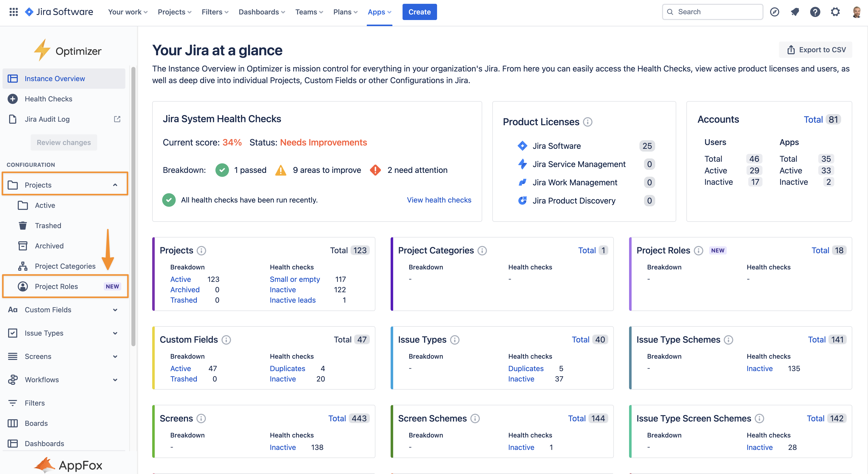Click the notifications bell icon
Image resolution: width=868 pixels, height=474 pixels.
[795, 12]
